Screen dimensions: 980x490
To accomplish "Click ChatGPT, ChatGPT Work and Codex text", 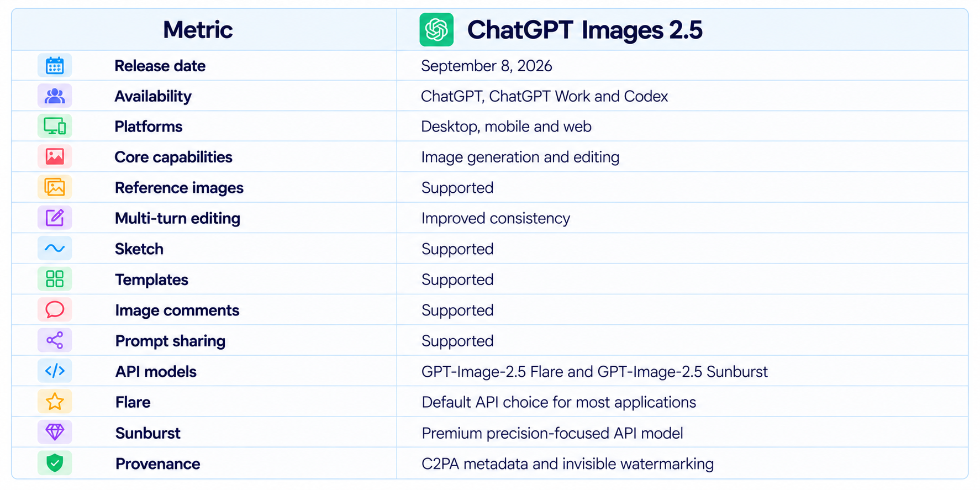I will [x=545, y=97].
